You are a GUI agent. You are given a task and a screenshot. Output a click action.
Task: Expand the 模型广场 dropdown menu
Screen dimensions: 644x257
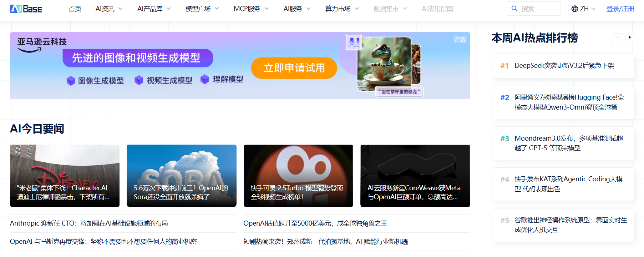pos(202,9)
